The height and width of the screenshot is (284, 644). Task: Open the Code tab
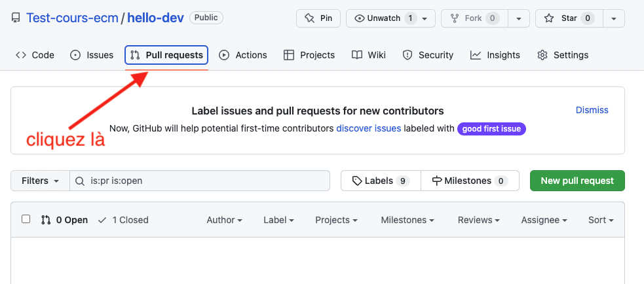[35, 55]
